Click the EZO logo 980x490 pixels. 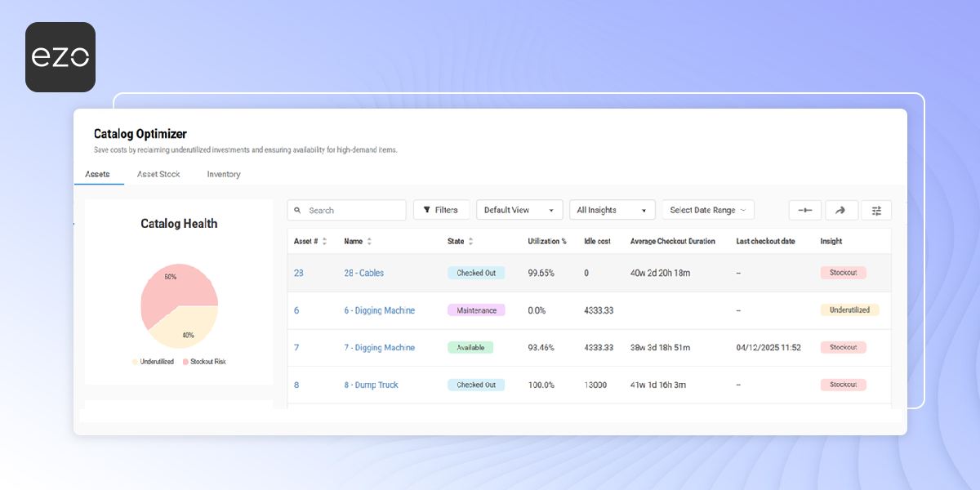coord(60,56)
